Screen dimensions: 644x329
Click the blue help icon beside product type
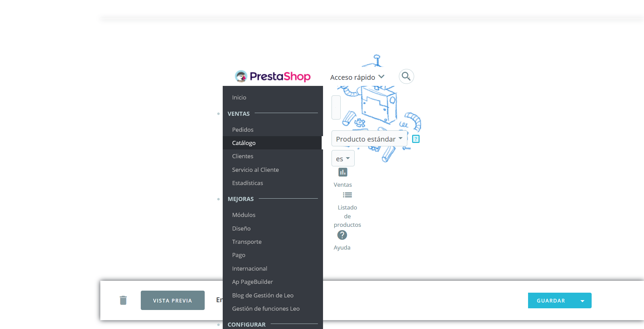[x=416, y=139]
